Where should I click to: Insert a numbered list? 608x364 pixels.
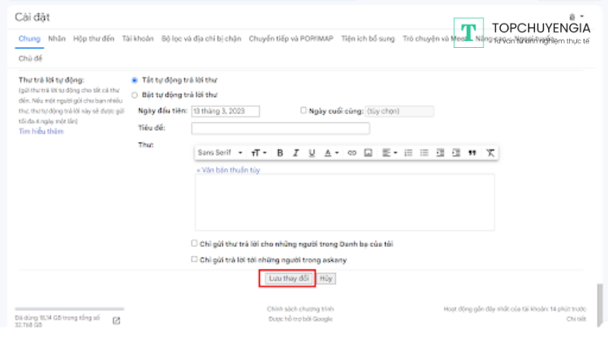coord(408,153)
